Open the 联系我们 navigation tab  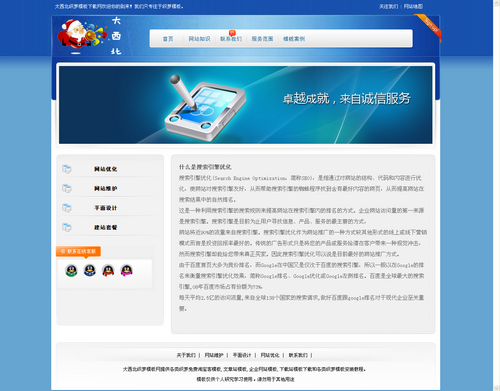click(x=231, y=39)
